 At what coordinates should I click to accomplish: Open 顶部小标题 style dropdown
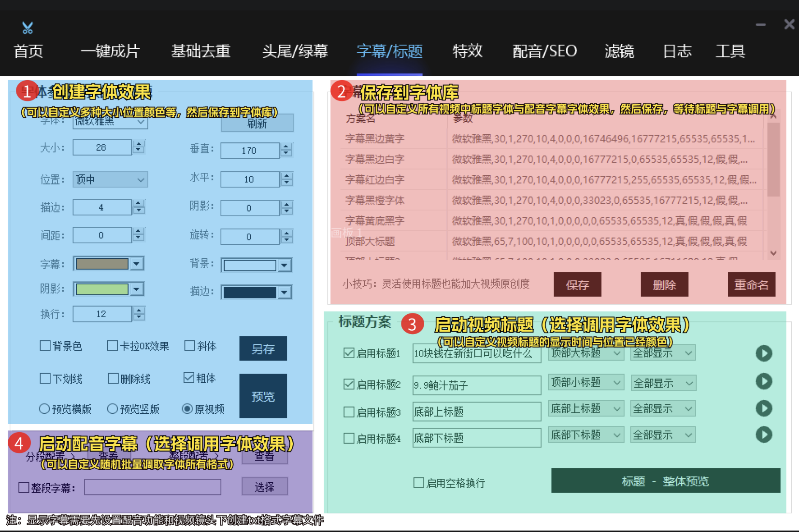586,383
